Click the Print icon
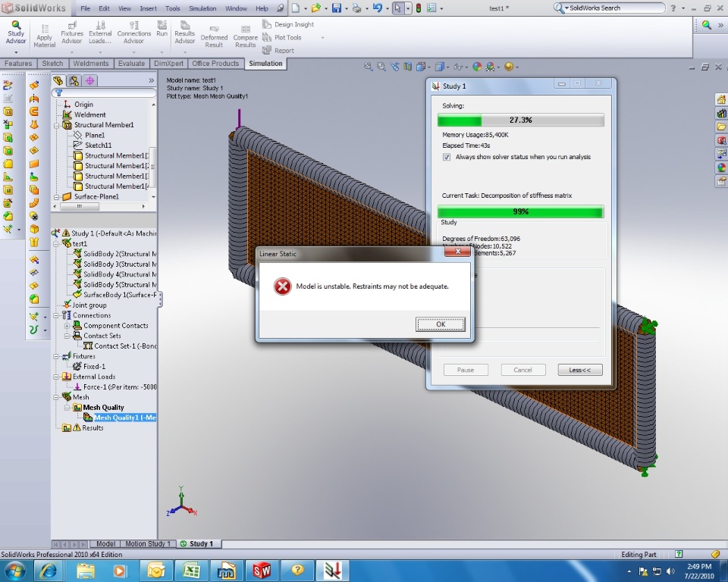 point(356,8)
